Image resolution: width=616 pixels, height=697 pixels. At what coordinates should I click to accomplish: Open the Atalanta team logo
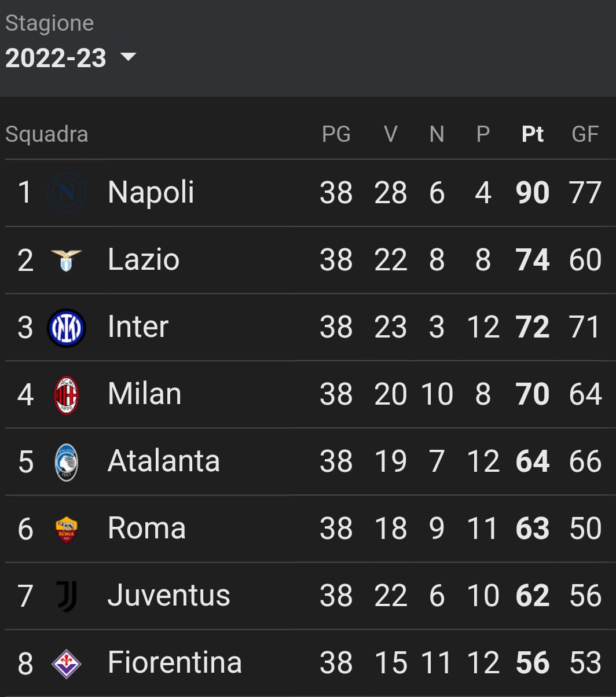coord(67,462)
